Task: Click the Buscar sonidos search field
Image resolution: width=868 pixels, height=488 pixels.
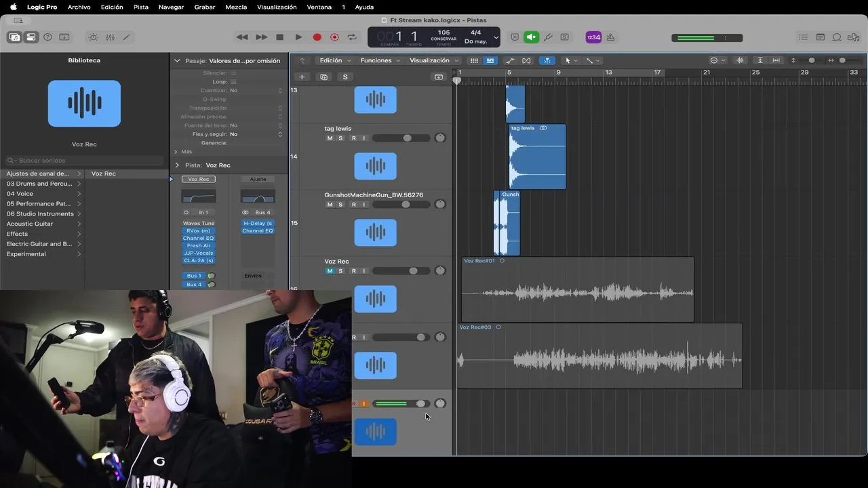Action: coord(85,161)
